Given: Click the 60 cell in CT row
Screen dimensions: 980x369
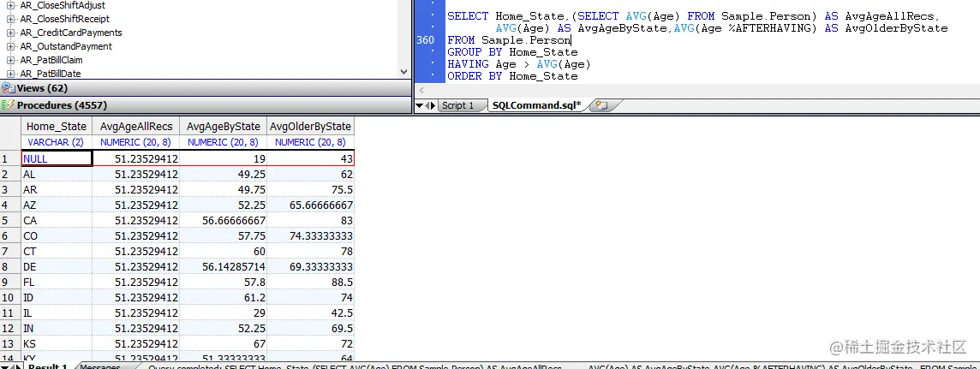Looking at the screenshot, I should coord(223,251).
